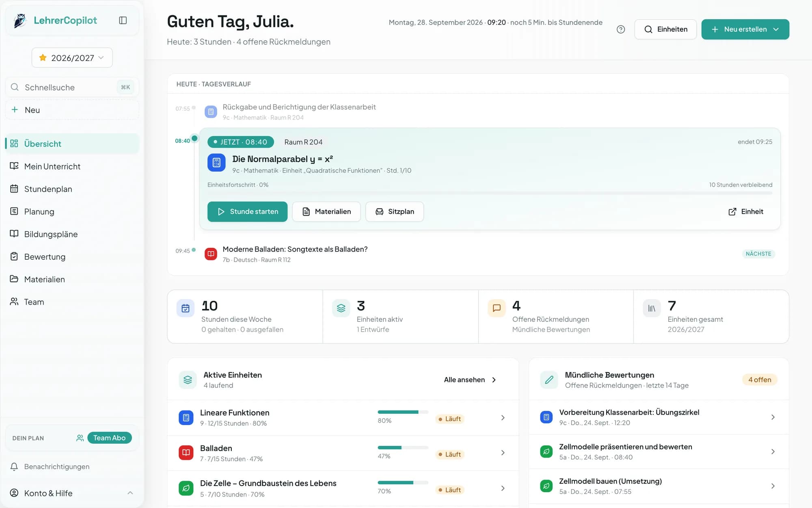
Task: Open Zellmodelle präsentieren via its chevron
Action: coord(773,452)
